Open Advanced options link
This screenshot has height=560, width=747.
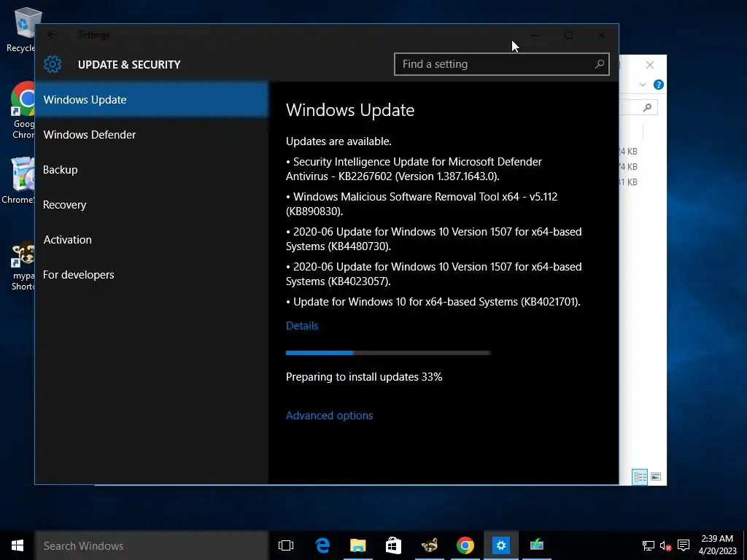tap(329, 415)
